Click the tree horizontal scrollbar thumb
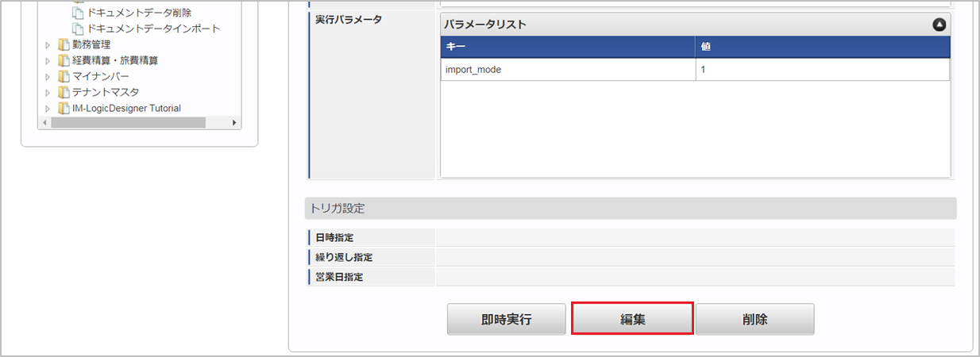 click(x=127, y=123)
